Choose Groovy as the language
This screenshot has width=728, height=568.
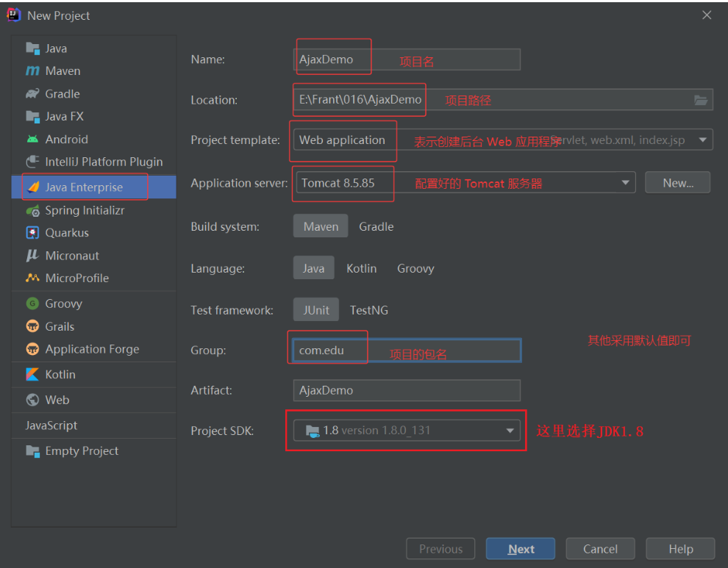[415, 268]
